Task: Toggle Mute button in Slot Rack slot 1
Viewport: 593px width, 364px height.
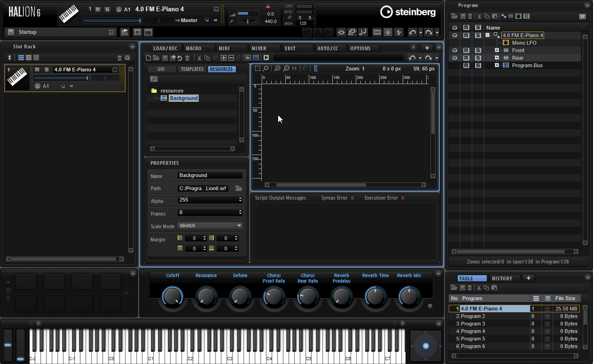Action: pos(37,70)
